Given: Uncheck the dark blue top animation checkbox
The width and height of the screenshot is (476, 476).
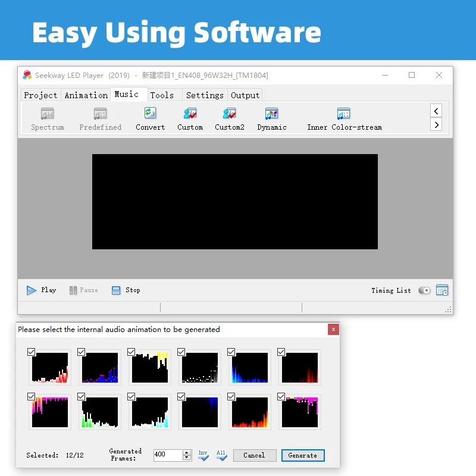Looking at the screenshot, I should pyautogui.click(x=181, y=396).
